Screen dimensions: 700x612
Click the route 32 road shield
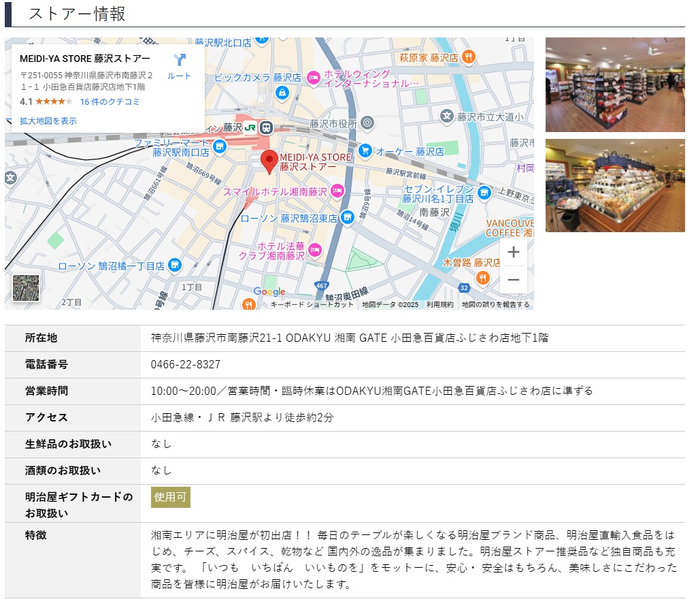click(464, 288)
